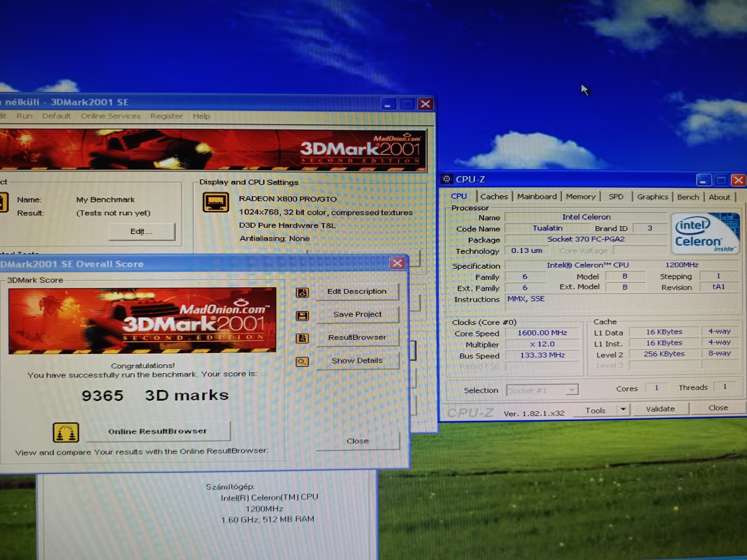The image size is (747, 560).
Task: Click the RADEON X800 PRO/GTO text
Action: pos(288,199)
